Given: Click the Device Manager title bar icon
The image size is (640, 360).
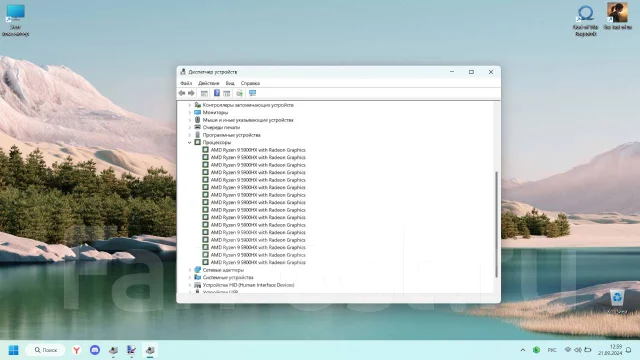Looking at the screenshot, I should click(x=183, y=72).
